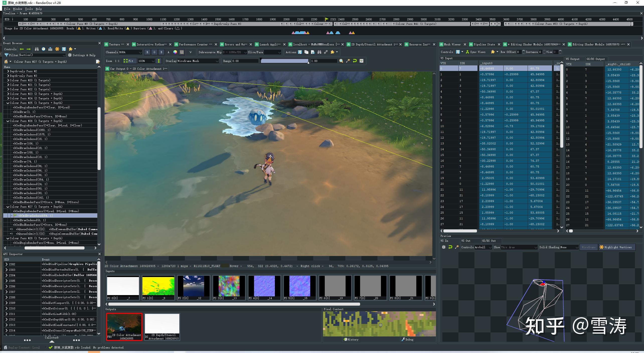Viewport: 644px width, 353px height.
Task: Click green reset range arrow icon
Action: (x=355, y=61)
